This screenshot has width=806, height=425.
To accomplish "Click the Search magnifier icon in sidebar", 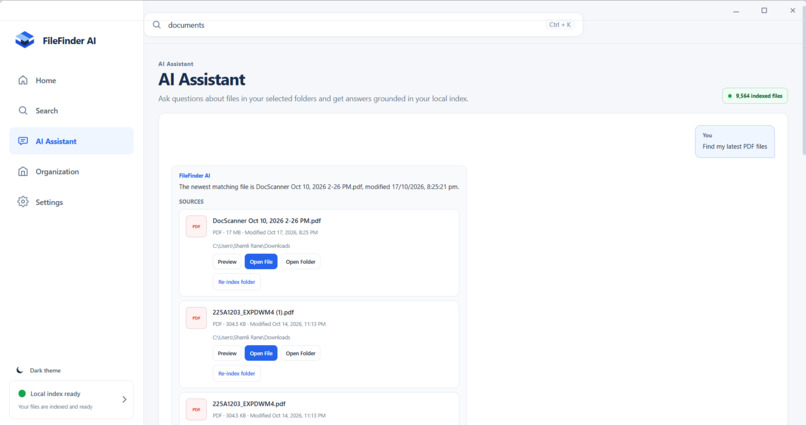I will pos(23,110).
